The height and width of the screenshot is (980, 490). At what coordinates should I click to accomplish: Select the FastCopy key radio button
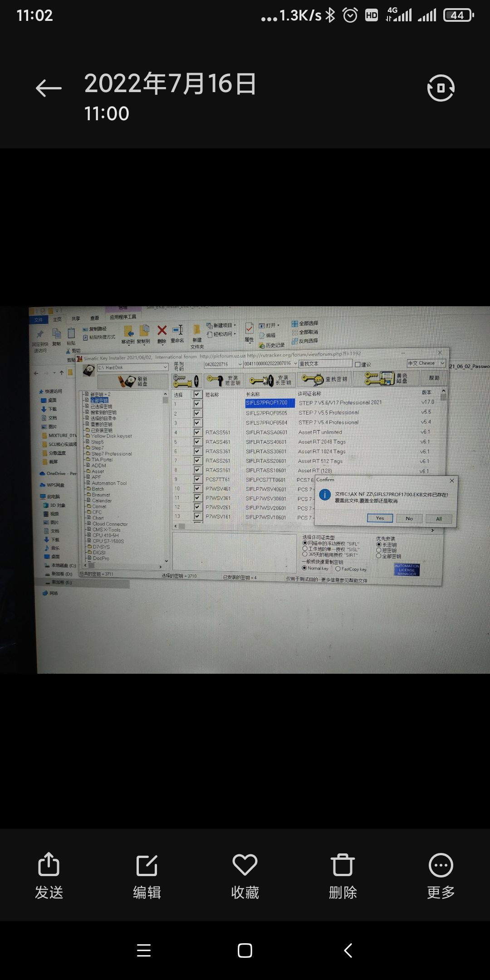[338, 569]
